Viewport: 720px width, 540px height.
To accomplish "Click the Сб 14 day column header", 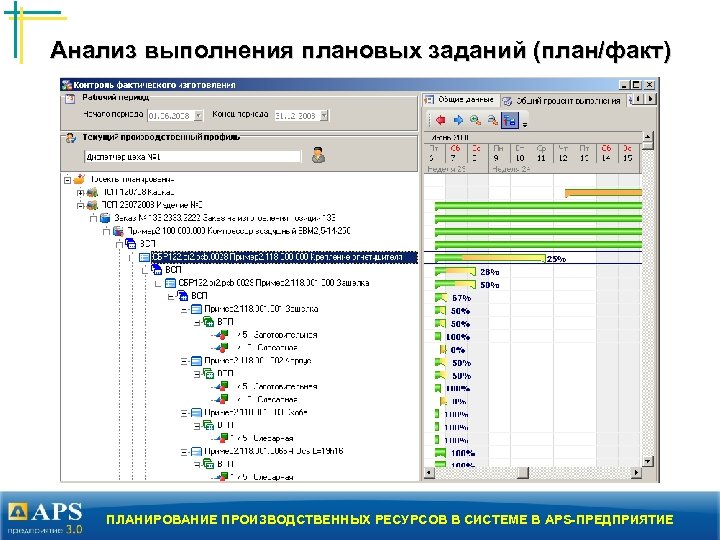I will point(606,153).
